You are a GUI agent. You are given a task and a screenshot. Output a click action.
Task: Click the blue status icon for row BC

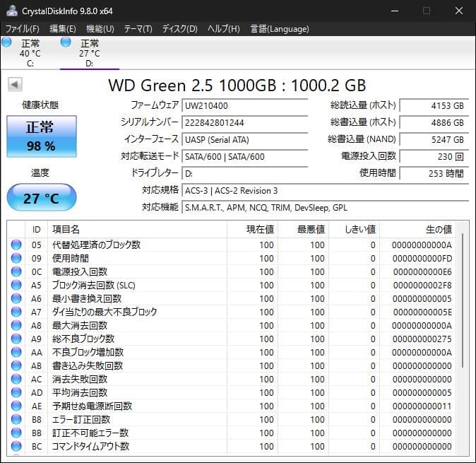coord(16,446)
